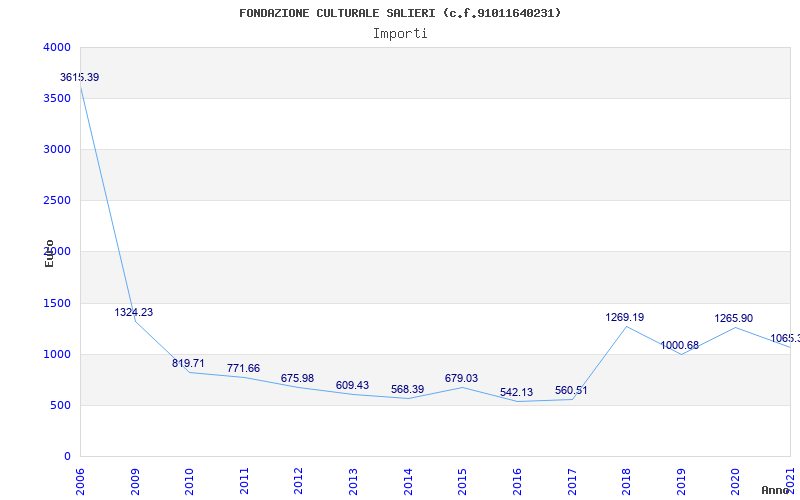Click the 679.03 data value
This screenshot has height=500, width=800.
pos(461,378)
